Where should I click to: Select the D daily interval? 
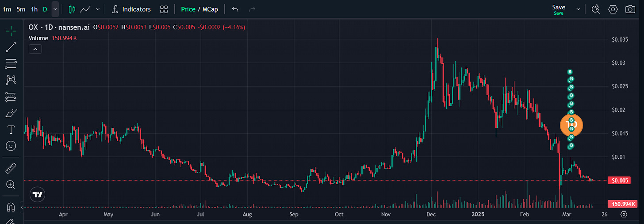[45, 9]
